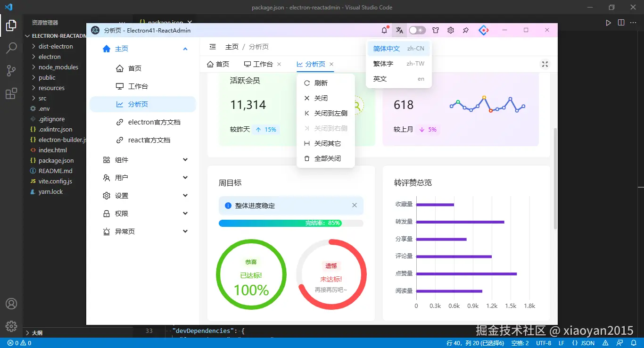
Task: Switch to the 工作台 tab
Action: click(x=259, y=64)
